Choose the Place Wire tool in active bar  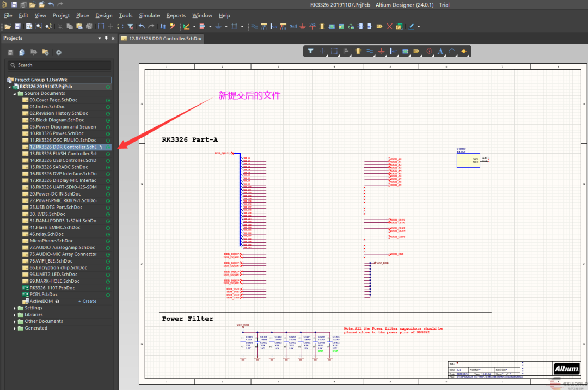click(370, 51)
